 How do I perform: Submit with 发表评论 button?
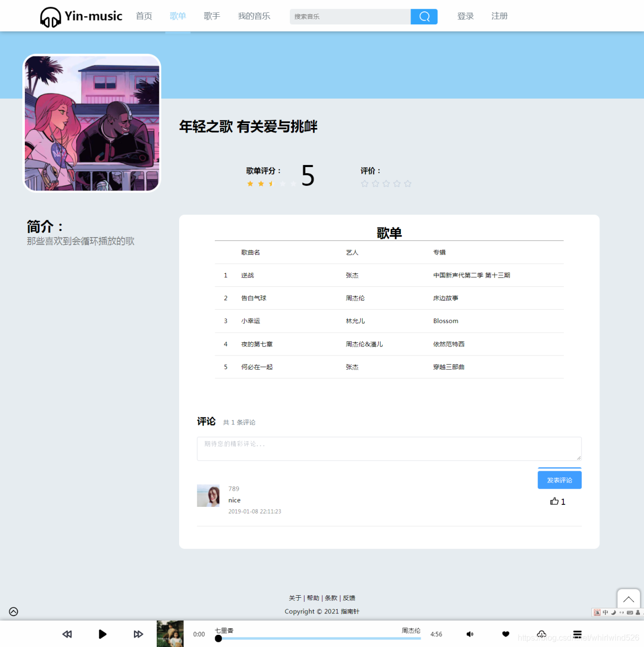click(x=559, y=480)
